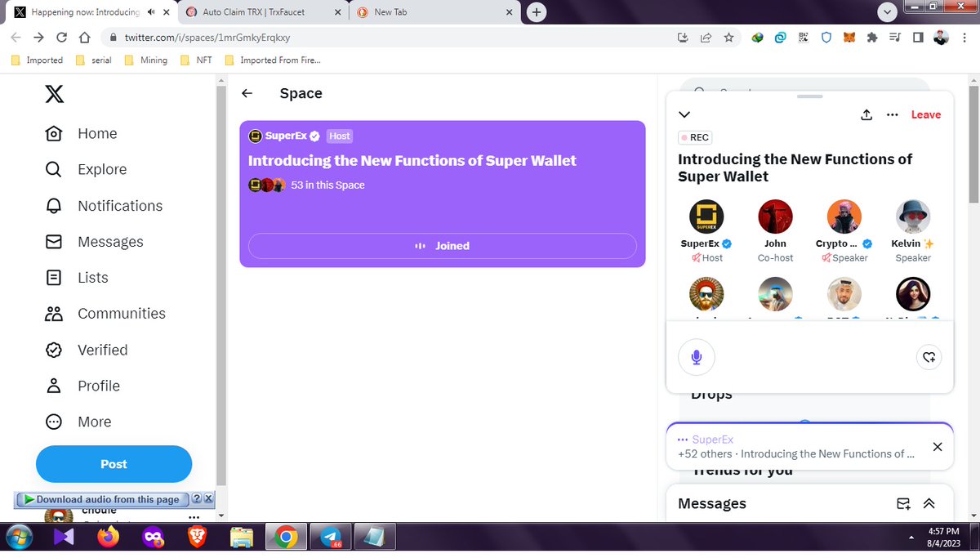Open the tab search dropdown chevron
This screenshot has width=980, height=558.
(888, 12)
